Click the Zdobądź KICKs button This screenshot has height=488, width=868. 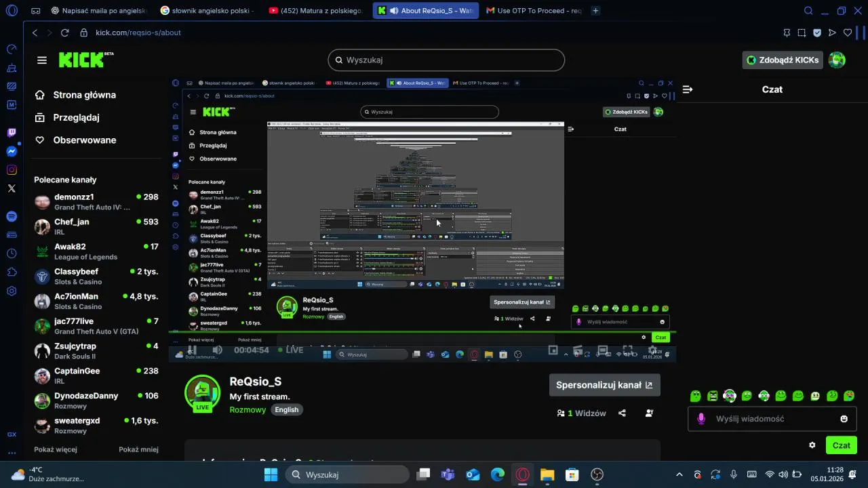pos(783,60)
